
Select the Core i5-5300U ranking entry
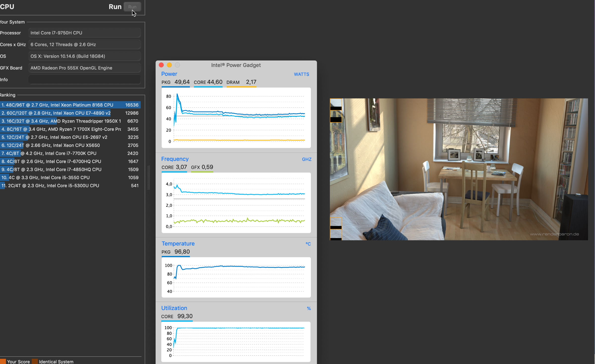point(70,185)
